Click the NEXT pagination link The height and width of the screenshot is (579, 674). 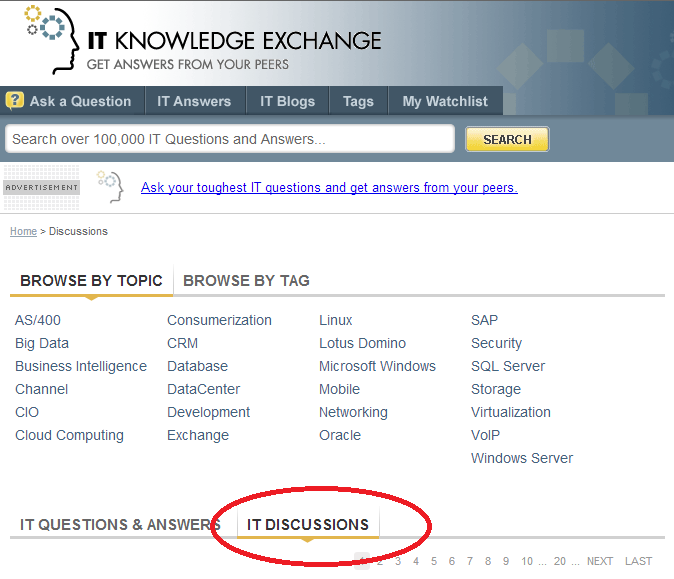click(600, 561)
